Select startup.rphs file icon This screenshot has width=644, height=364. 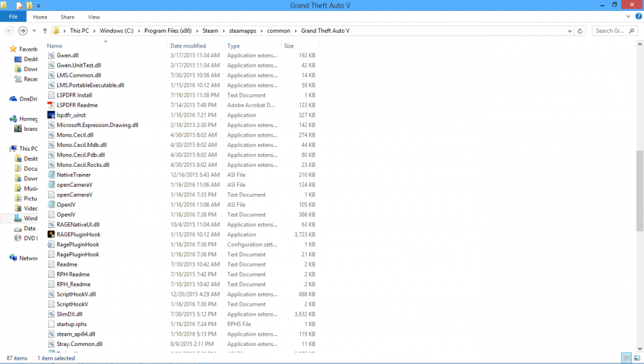point(51,324)
